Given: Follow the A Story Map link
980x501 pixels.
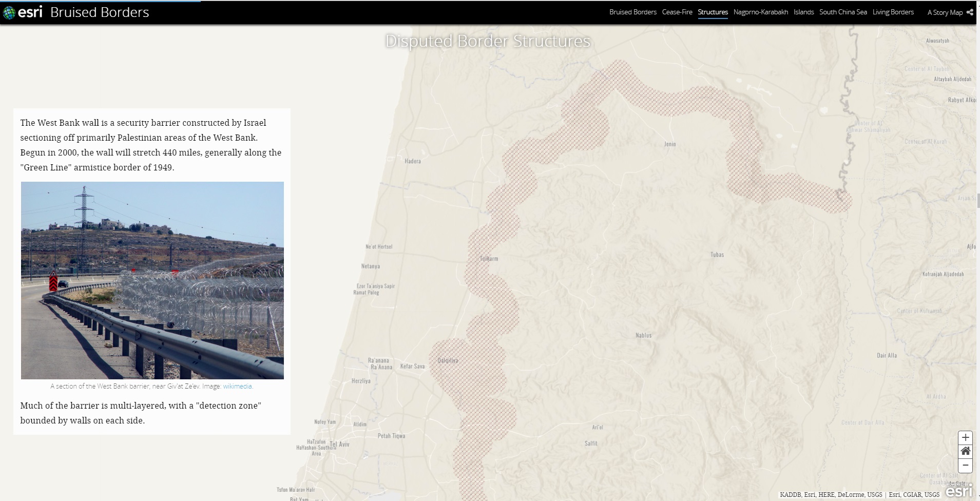Looking at the screenshot, I should click(x=945, y=12).
